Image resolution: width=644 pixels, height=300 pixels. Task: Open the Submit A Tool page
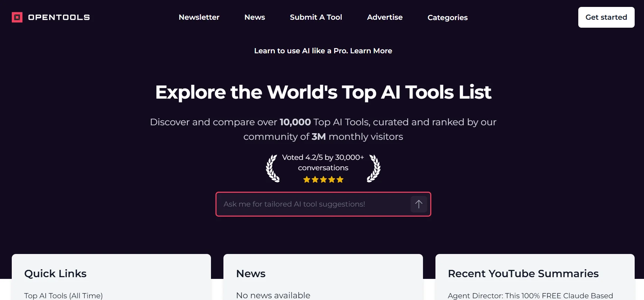(x=316, y=17)
